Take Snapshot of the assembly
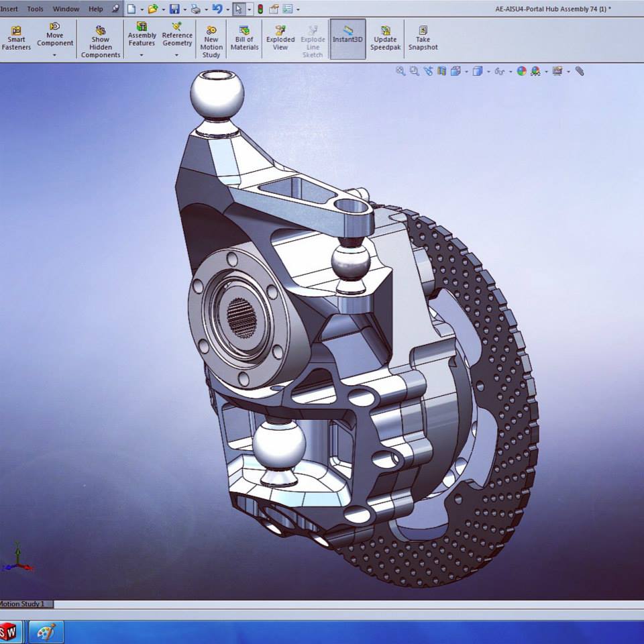The height and width of the screenshot is (644, 644). (423, 39)
